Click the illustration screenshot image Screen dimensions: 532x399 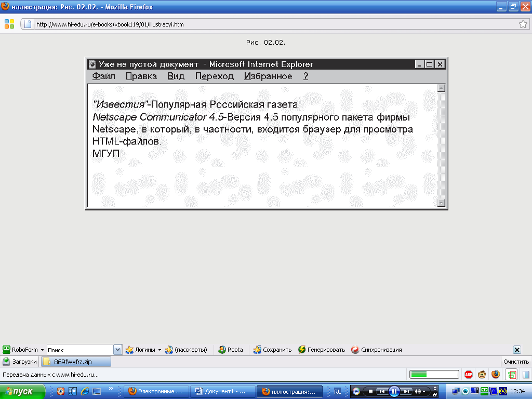267,134
